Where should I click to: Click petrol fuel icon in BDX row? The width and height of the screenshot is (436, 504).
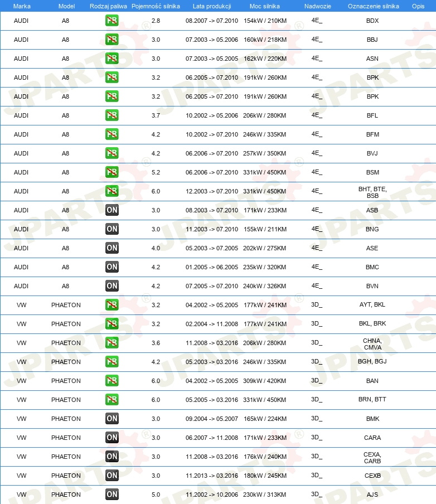coord(112,21)
